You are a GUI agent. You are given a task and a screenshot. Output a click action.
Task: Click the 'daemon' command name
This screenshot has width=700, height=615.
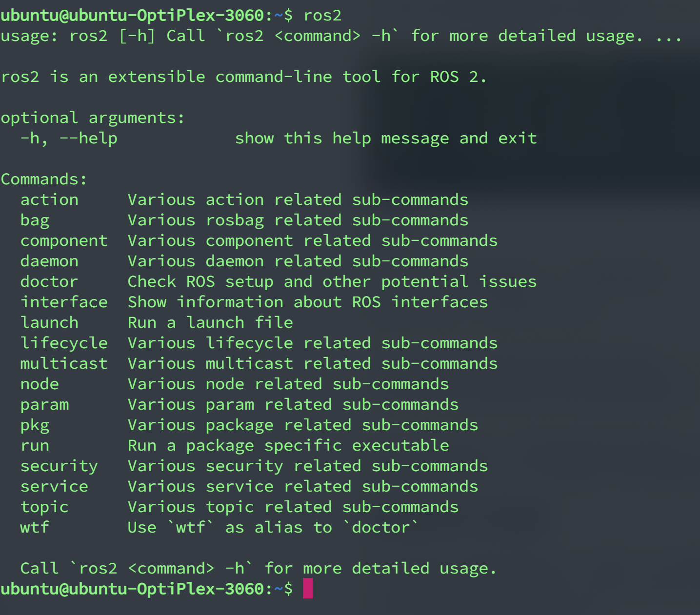49,261
